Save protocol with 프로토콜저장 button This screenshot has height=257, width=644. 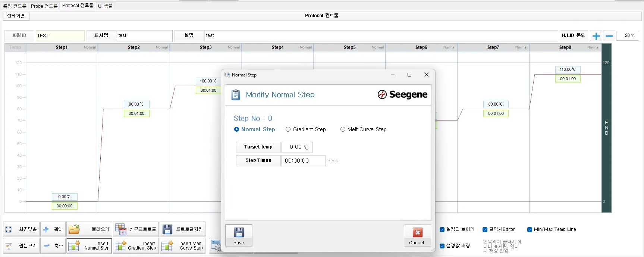(x=183, y=229)
